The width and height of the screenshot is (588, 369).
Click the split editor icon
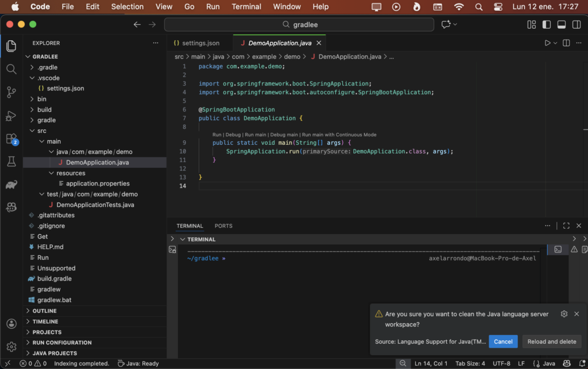point(566,43)
